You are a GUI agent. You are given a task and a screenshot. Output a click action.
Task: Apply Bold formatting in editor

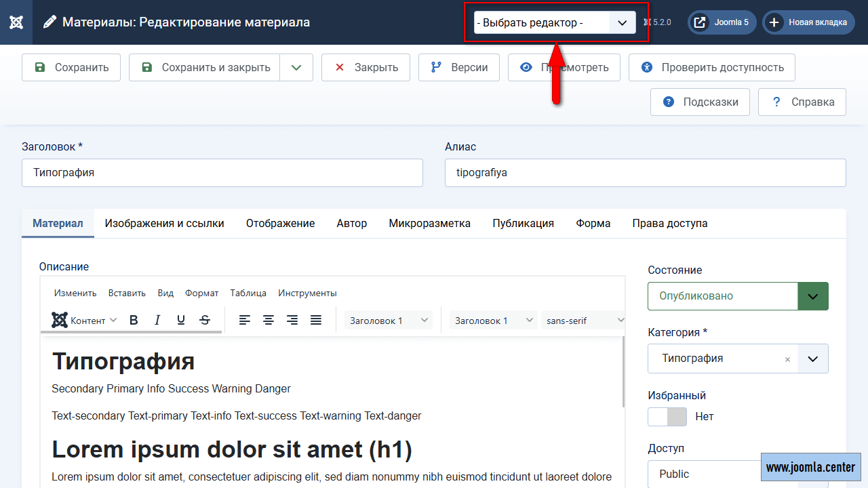(134, 321)
